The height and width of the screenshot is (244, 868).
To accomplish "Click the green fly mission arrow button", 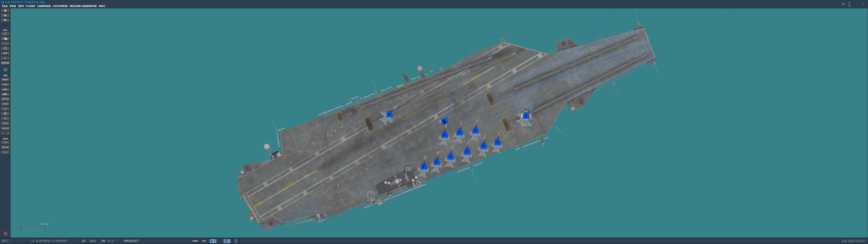I will [5, 69].
